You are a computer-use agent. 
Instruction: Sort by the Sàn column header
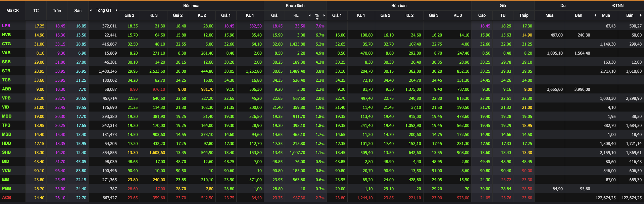pos(78,11)
